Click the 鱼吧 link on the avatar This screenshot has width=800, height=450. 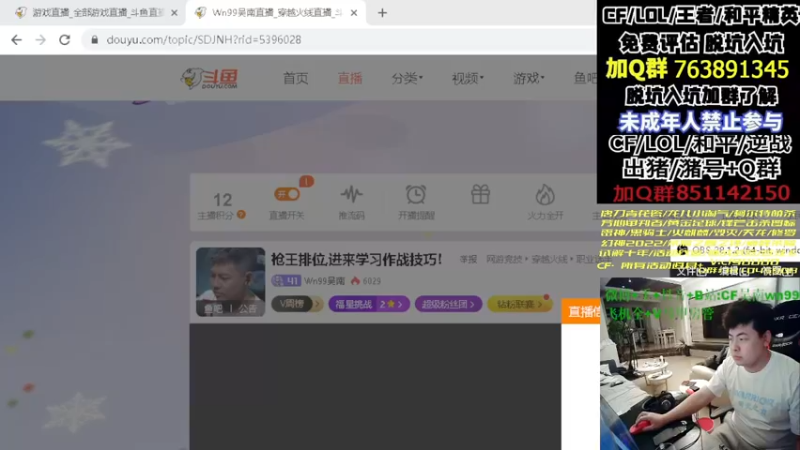tap(213, 309)
